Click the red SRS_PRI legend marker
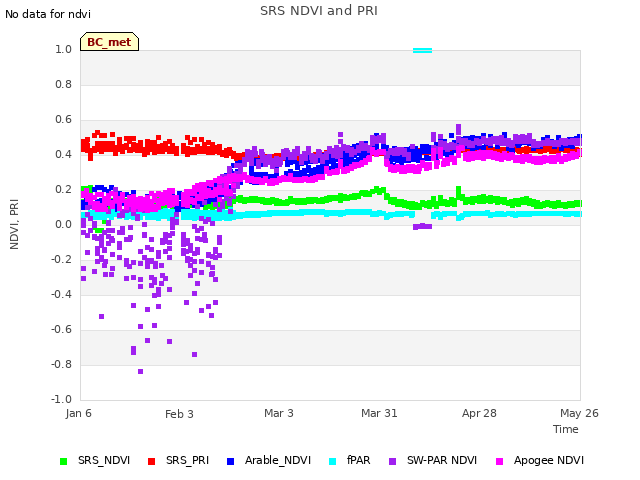This screenshot has height=480, width=640. [x=151, y=461]
